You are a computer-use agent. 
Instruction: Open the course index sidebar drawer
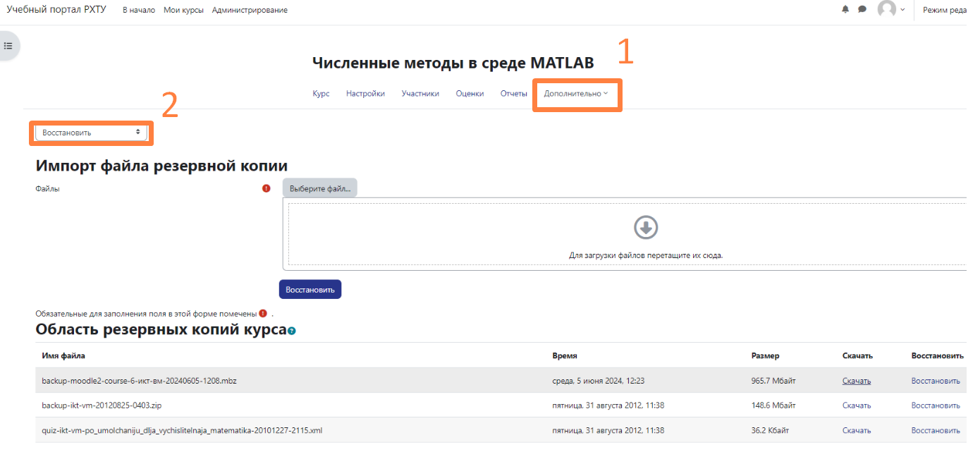[x=8, y=46]
